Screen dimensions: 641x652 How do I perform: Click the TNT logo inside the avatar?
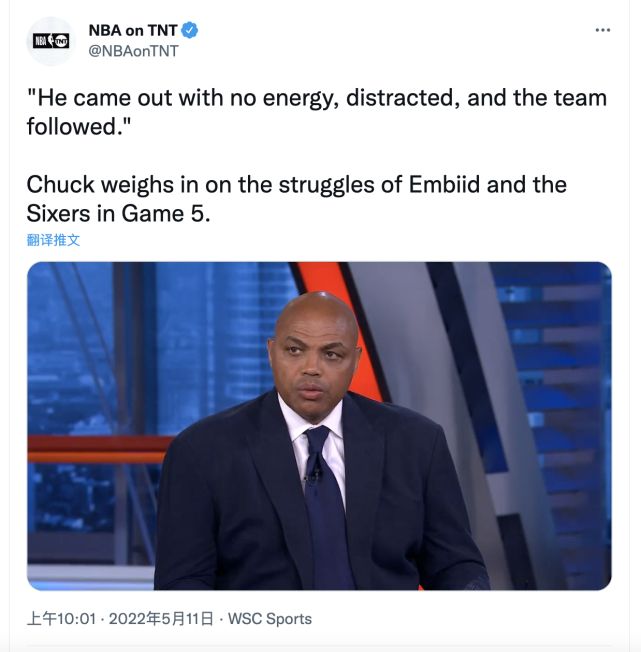coord(59,41)
